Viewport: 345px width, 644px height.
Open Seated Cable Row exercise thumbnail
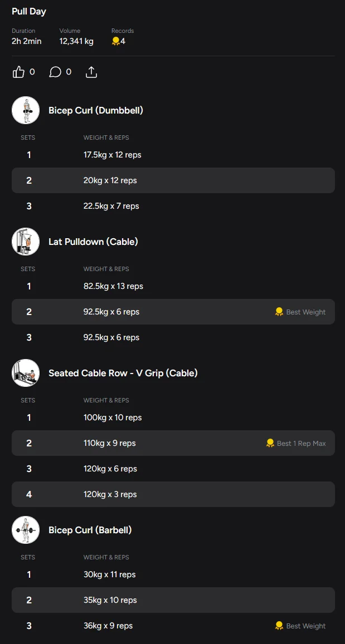click(26, 373)
